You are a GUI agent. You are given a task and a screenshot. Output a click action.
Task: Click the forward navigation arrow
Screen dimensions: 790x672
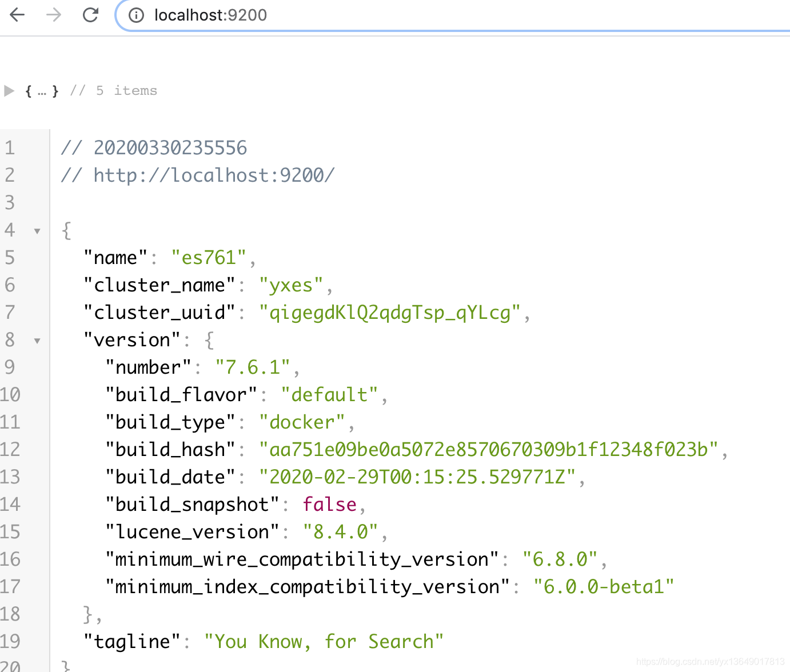tap(54, 15)
